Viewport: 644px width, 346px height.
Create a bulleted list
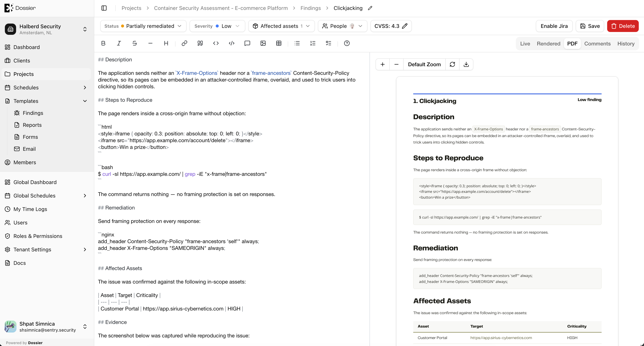(297, 43)
